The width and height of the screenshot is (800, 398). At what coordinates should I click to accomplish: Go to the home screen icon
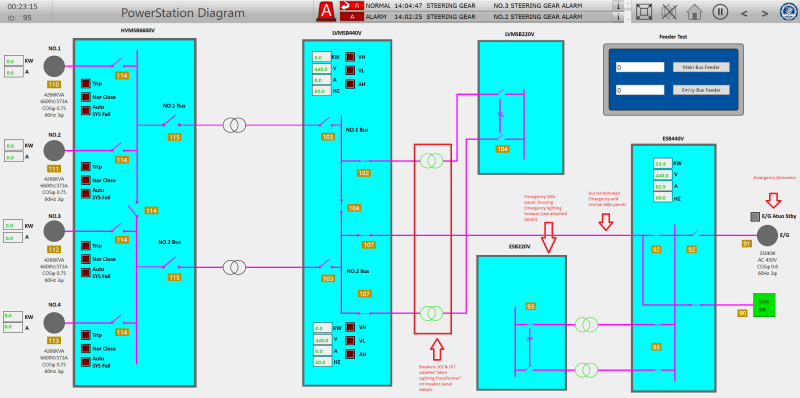694,11
